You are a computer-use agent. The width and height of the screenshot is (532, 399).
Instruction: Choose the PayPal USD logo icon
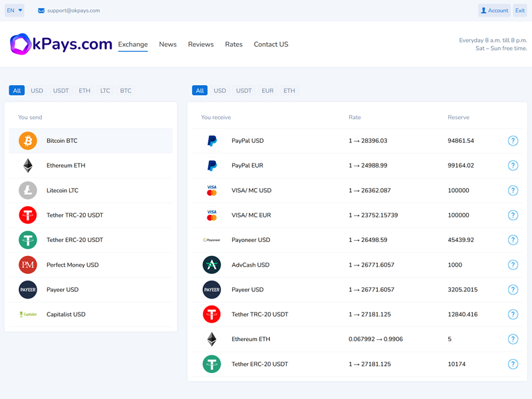click(211, 141)
